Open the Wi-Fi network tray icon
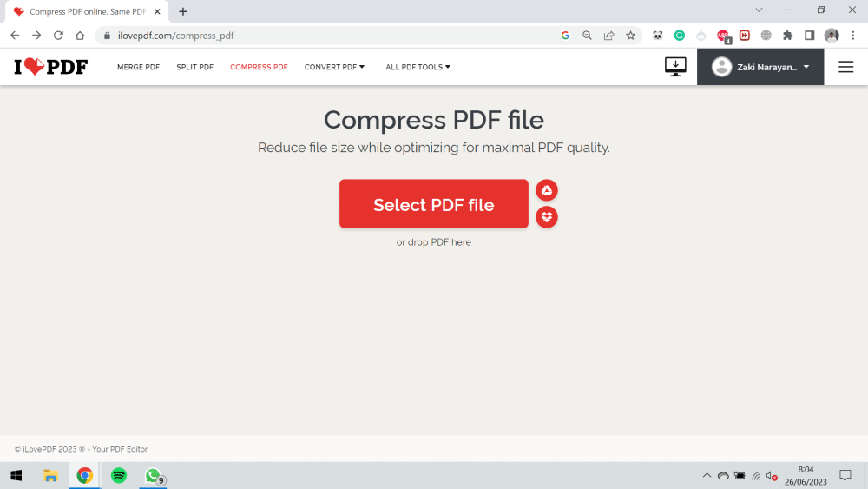Screen dimensions: 868x489 coord(756,476)
